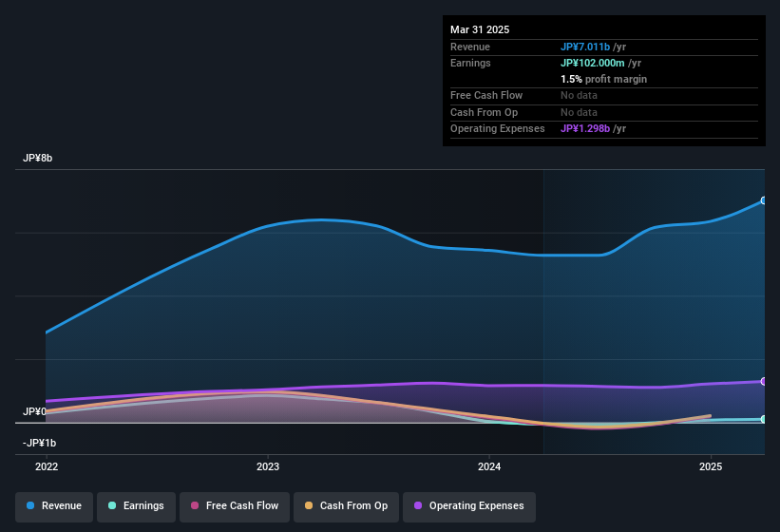780x532 pixels.
Task: Click the JP¥0 y-axis label
Action: 34,411
